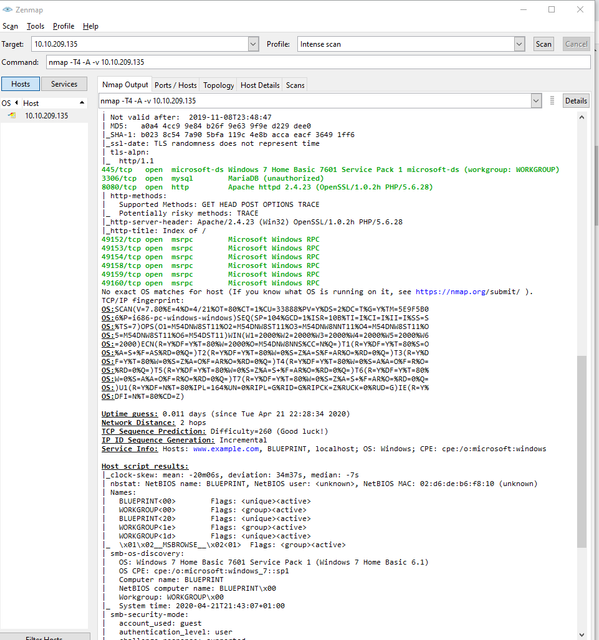599x640 pixels.
Task: Click the Computer name: BLUEPRINT line
Action: tap(171, 580)
